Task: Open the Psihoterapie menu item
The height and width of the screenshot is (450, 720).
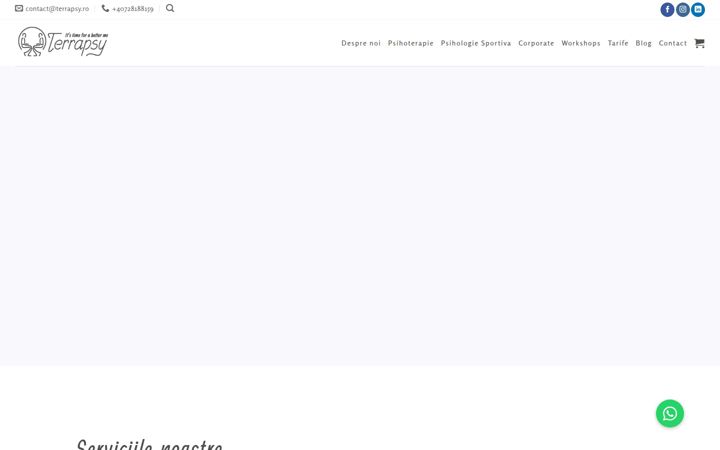Action: click(411, 43)
